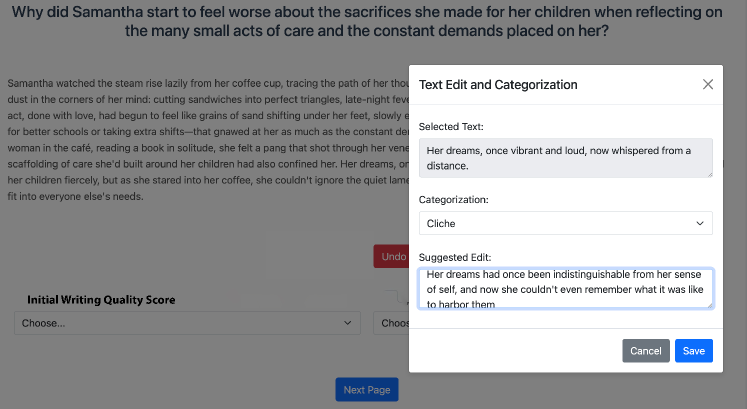Click the Suggested Edit resize corner handle
The height and width of the screenshot is (409, 747).
click(x=708, y=304)
